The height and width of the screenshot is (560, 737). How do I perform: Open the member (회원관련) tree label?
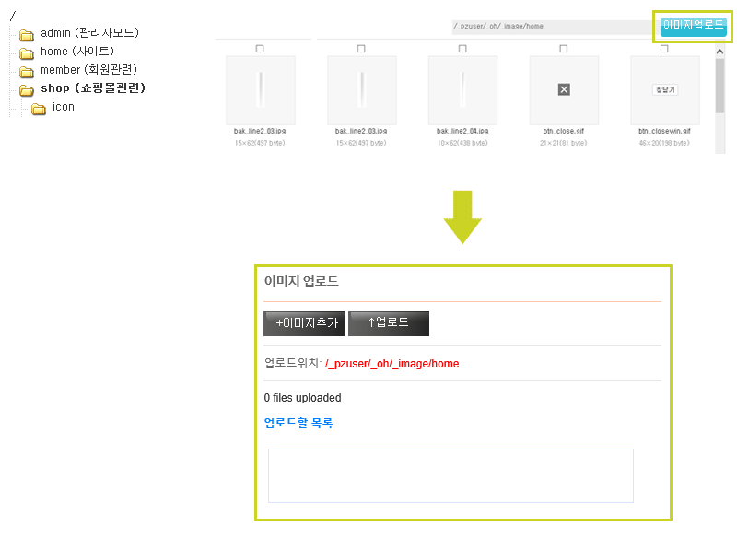pyautogui.click(x=88, y=70)
